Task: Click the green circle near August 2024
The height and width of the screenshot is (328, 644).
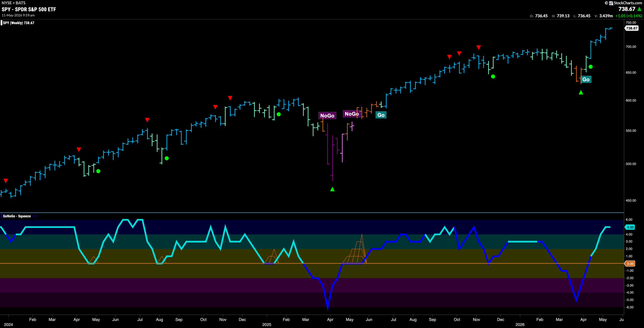Action: tap(167, 158)
